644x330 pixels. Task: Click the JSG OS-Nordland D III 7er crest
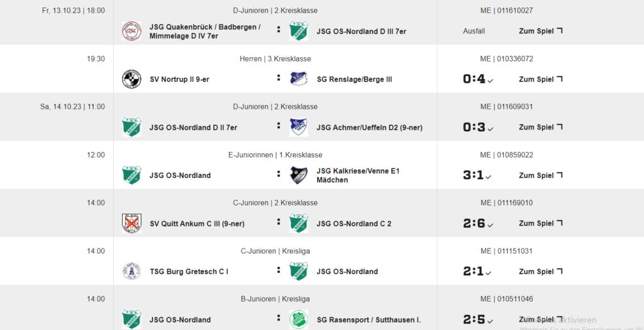coord(299,31)
